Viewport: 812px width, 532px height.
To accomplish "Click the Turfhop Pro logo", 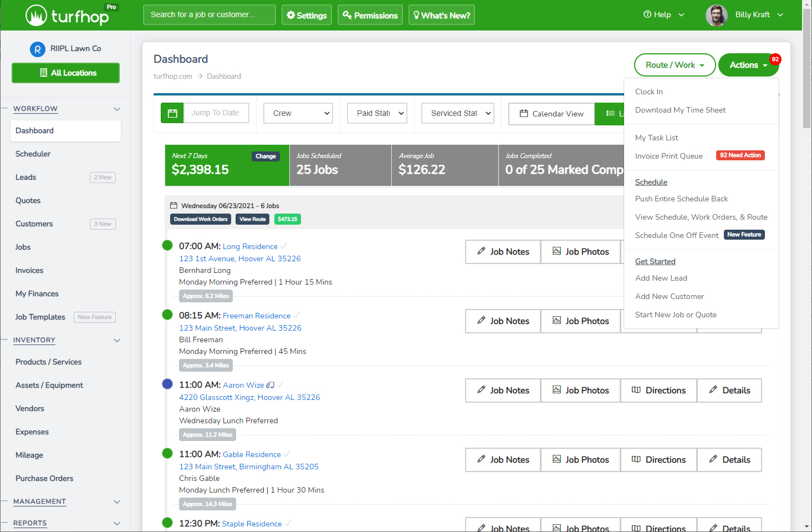I will coord(73,16).
